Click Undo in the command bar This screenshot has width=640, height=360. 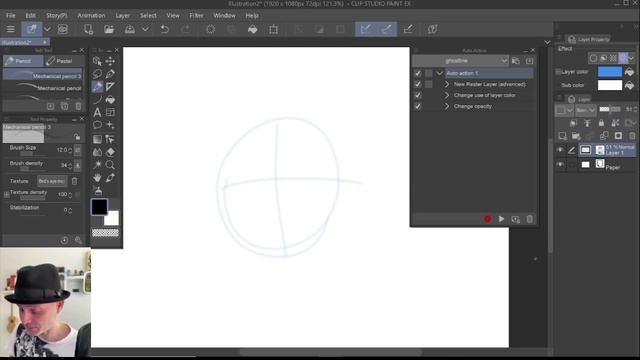pos(164,29)
